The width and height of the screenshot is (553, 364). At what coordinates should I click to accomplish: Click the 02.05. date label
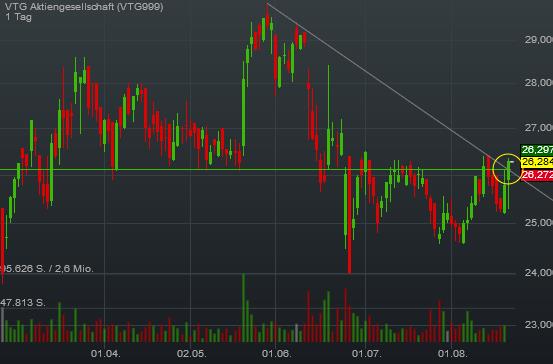192,353
